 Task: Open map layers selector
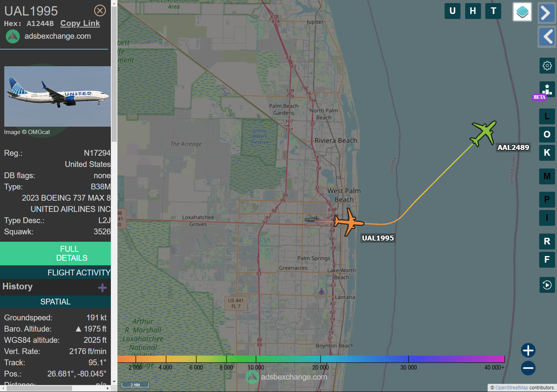coord(522,12)
